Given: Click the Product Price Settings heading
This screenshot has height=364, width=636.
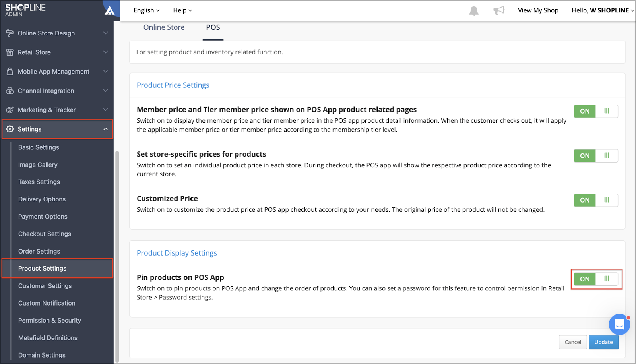Looking at the screenshot, I should [x=173, y=85].
